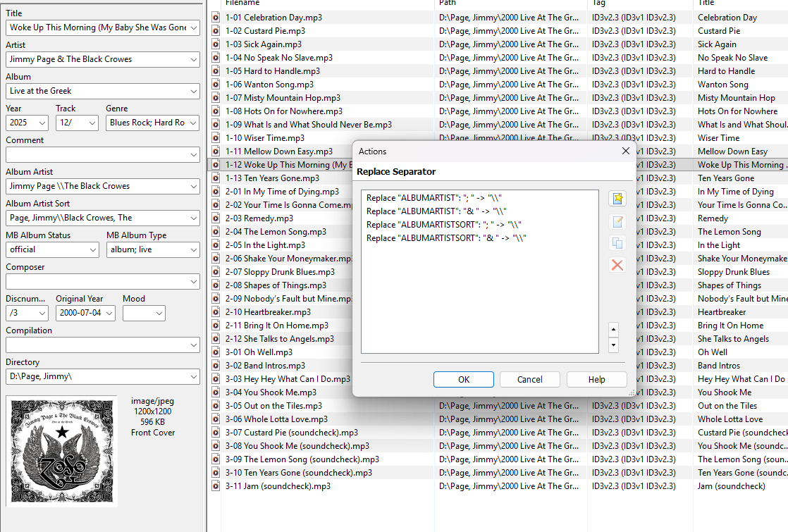Screen dimensions: 788x532
Task: Click the Tag column header
Action: tap(598, 4)
